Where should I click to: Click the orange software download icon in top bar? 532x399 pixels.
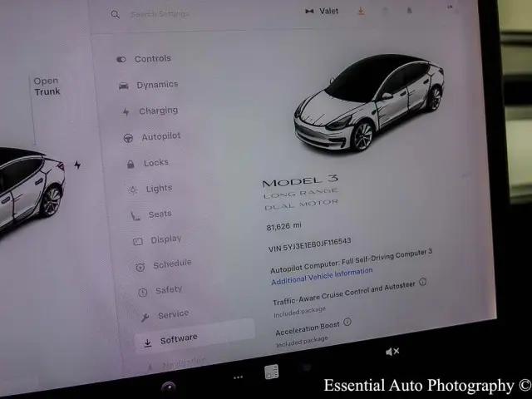tap(362, 11)
